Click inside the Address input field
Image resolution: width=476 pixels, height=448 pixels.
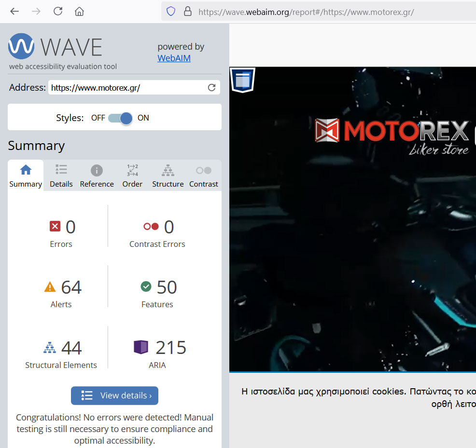pyautogui.click(x=121, y=87)
